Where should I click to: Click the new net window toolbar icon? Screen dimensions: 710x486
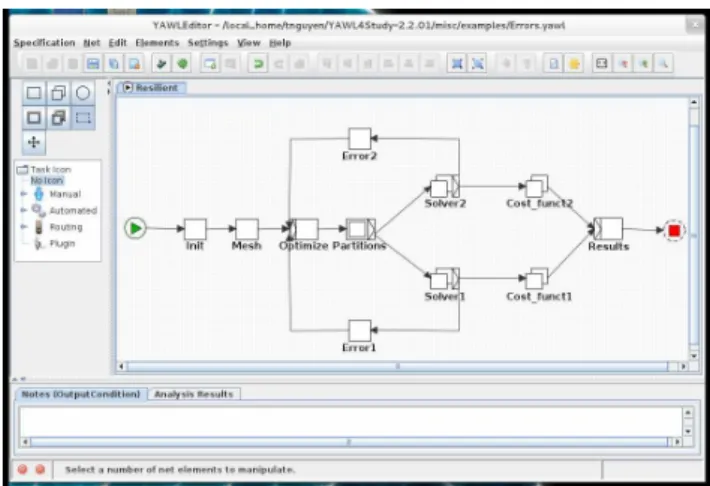[210, 63]
